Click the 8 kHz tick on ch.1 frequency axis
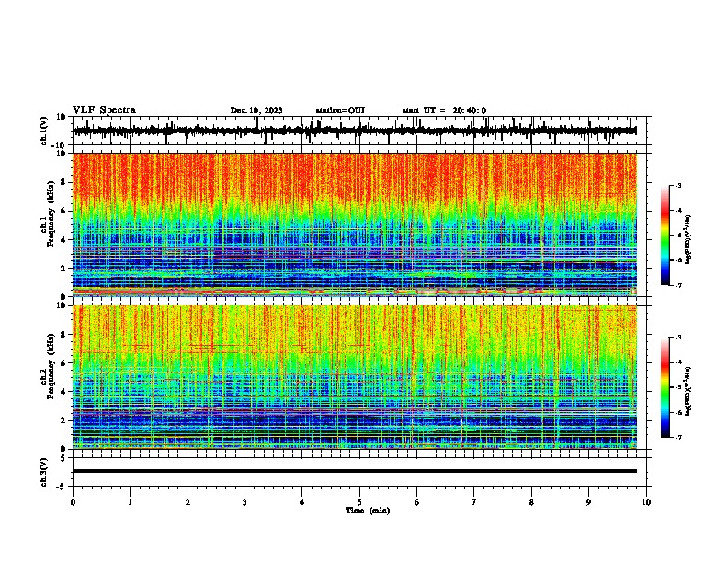The height and width of the screenshot is (563, 728). point(64,182)
